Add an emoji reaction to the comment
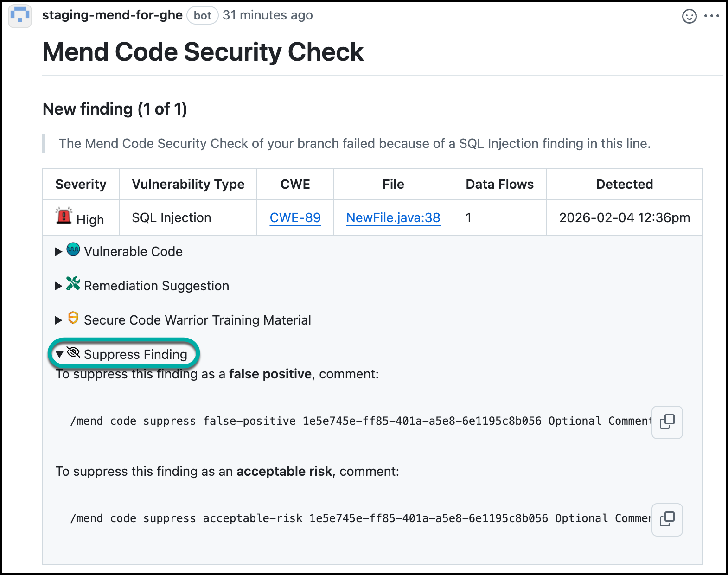This screenshot has height=575, width=728. click(689, 16)
